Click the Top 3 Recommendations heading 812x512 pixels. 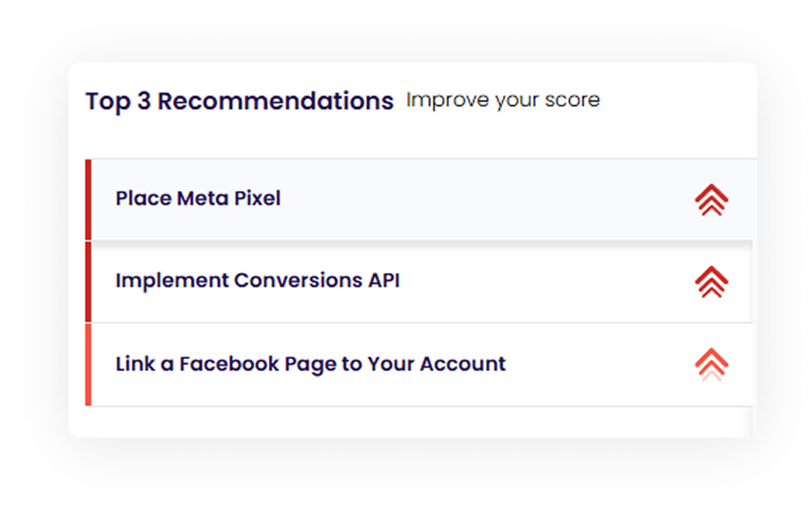[239, 101]
